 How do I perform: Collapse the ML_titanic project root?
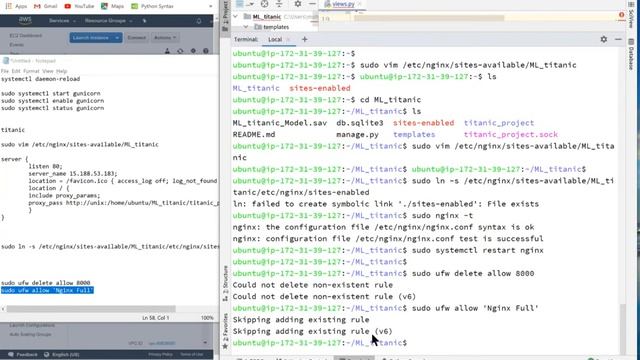tap(236, 17)
